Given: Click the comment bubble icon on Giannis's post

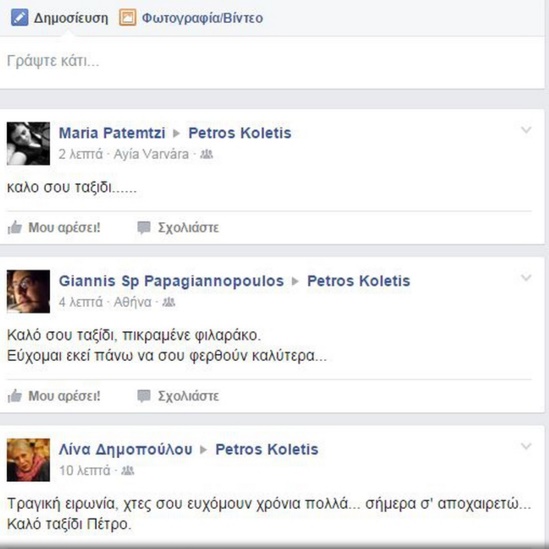Looking at the screenshot, I should click(144, 396).
